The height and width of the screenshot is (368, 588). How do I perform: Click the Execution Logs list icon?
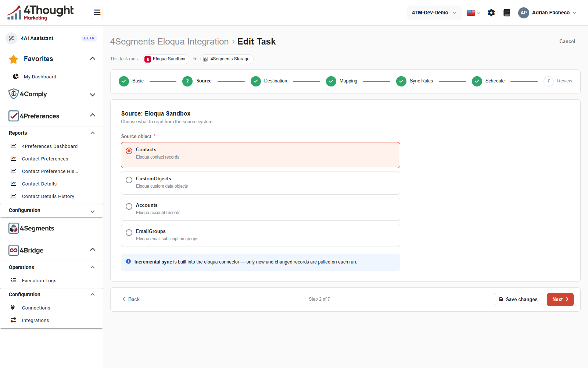point(14,280)
